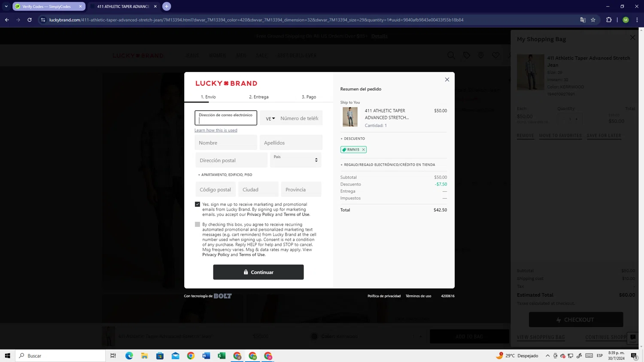Open Términos de uso footer link
This screenshot has height=362, width=644.
click(418, 296)
